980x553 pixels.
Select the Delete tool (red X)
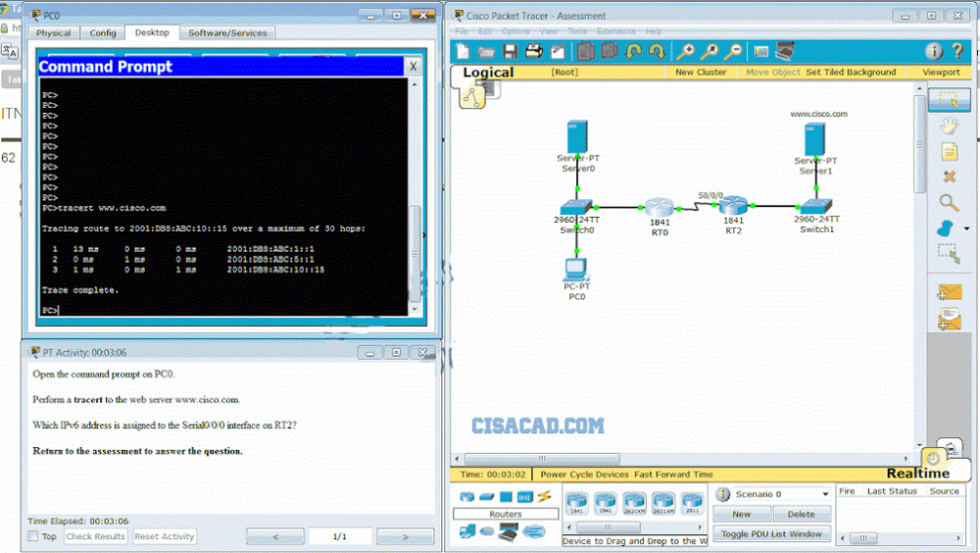[x=949, y=177]
